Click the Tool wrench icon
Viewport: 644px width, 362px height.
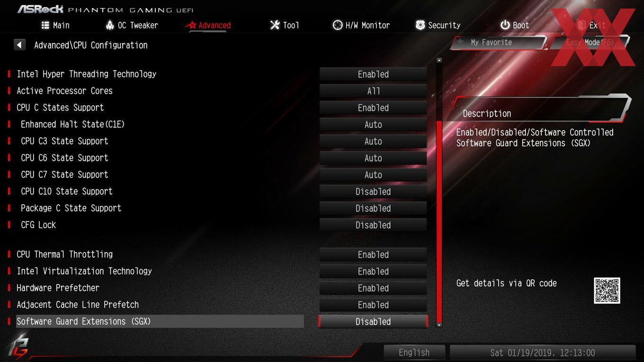[275, 25]
